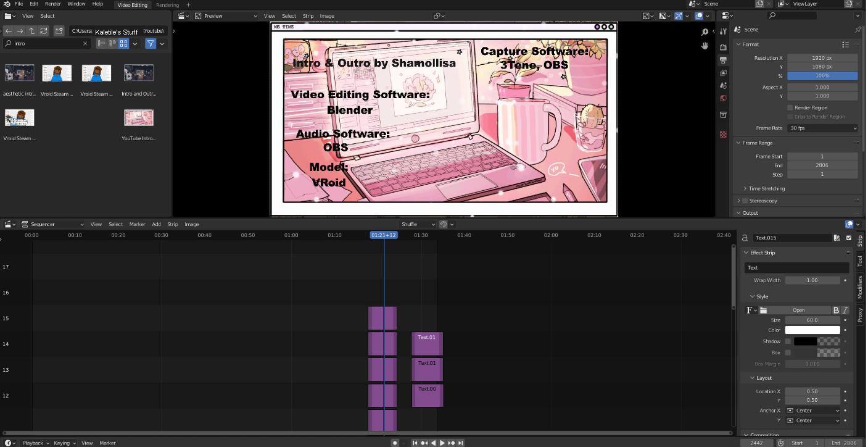The height and width of the screenshot is (447, 868).
Task: Play the animation in reverse
Action: point(433,443)
